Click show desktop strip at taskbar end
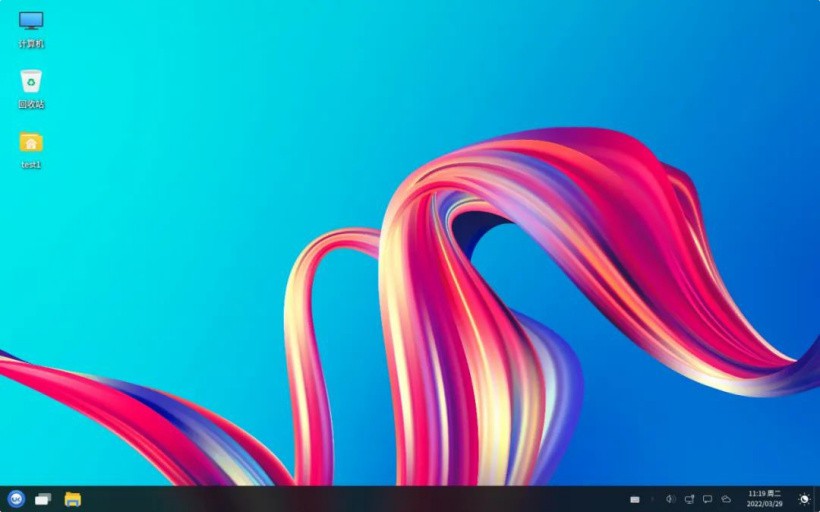 817,499
